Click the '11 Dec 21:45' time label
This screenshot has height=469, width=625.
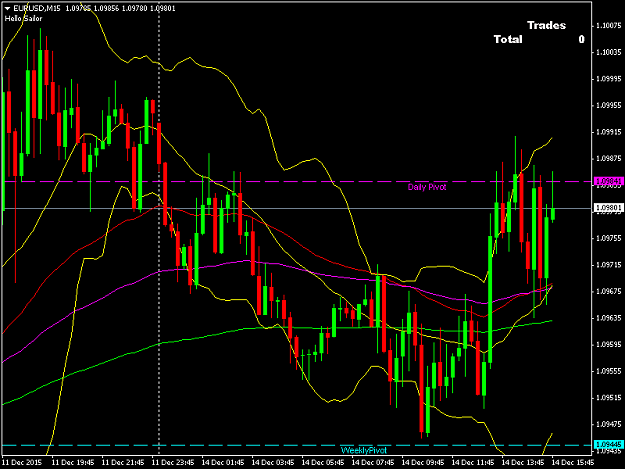coord(123,463)
